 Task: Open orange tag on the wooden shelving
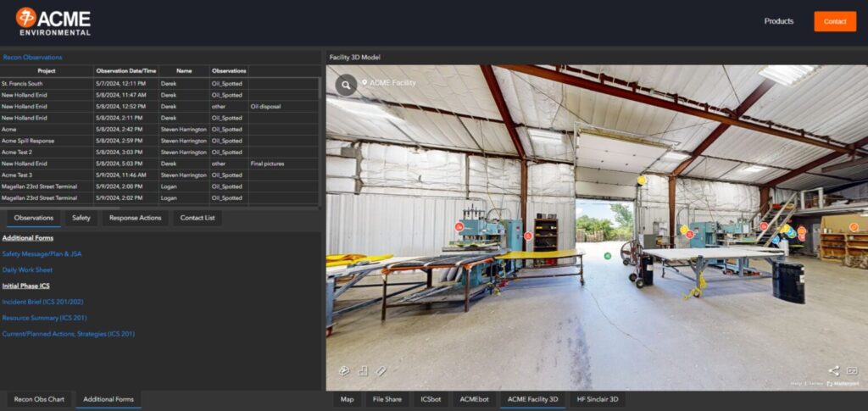854,227
